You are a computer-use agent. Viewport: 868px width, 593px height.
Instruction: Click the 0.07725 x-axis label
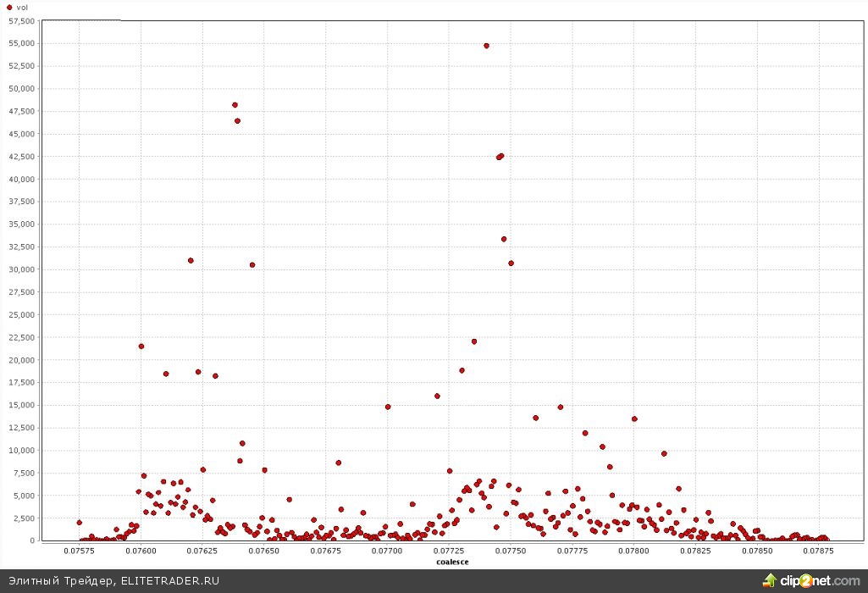(449, 551)
